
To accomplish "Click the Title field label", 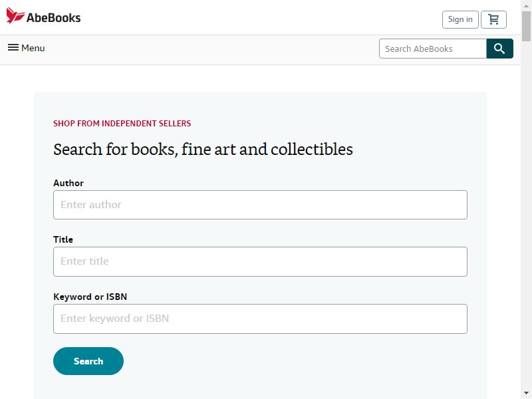I will pos(63,239).
